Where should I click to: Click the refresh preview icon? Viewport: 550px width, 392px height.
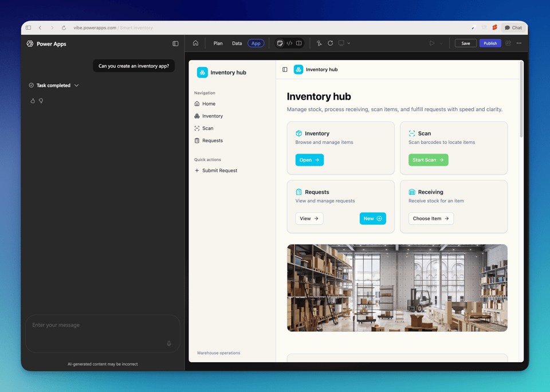point(331,44)
